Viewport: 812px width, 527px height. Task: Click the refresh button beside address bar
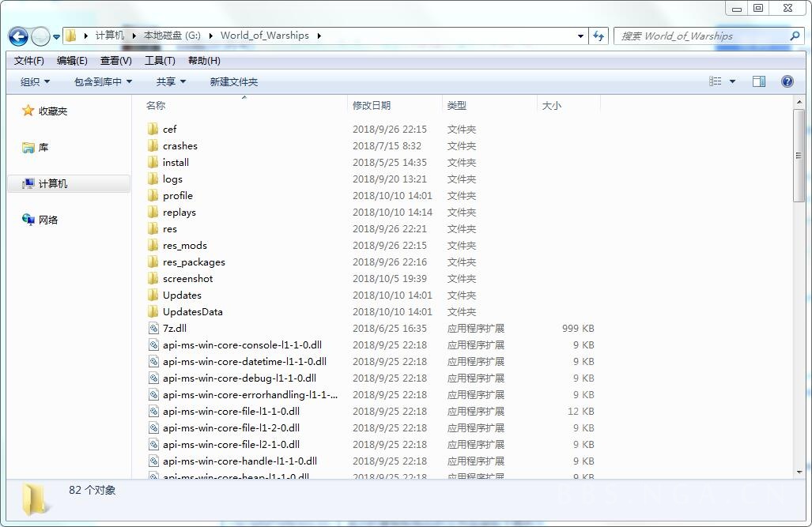[x=599, y=36]
